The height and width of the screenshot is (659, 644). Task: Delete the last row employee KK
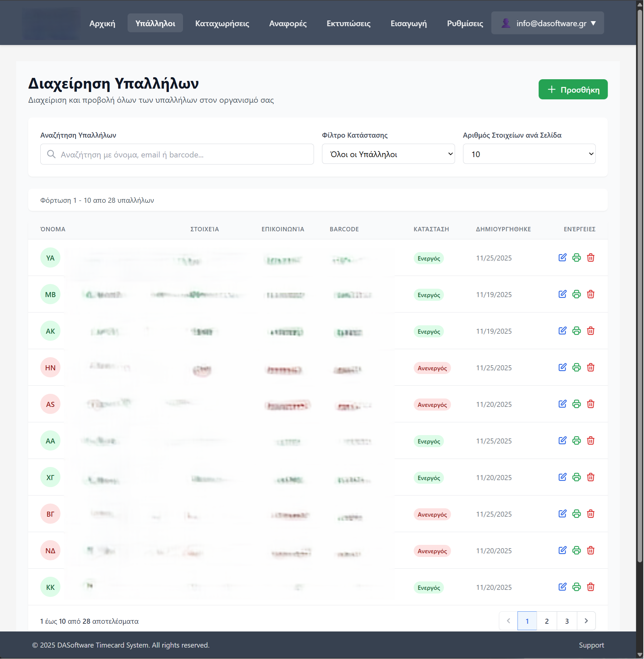point(591,587)
